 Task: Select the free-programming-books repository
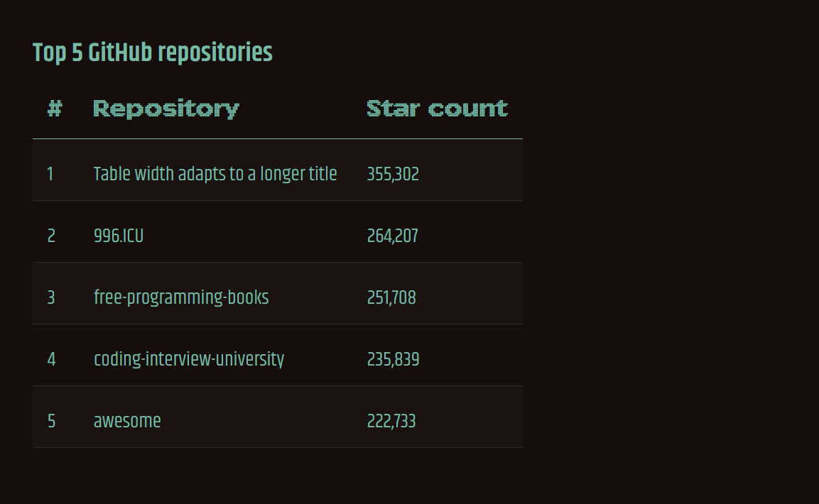coord(181,297)
